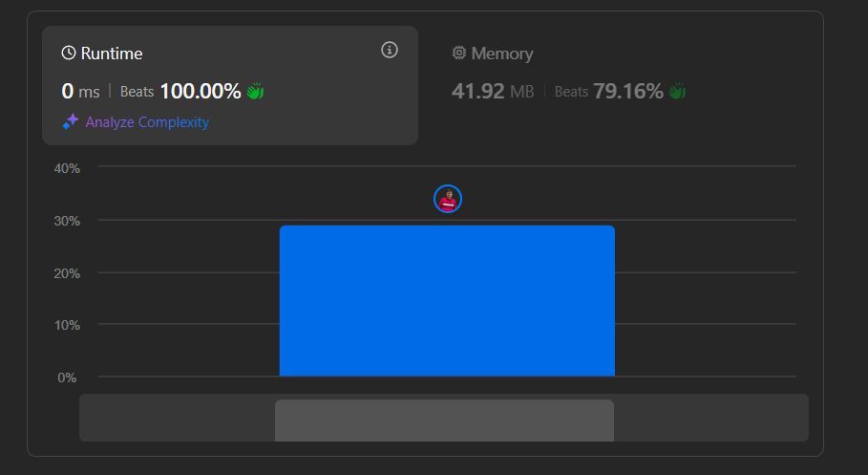Click the dark minimap track left of handle
The height and width of the screenshot is (475, 868).
[x=177, y=418]
